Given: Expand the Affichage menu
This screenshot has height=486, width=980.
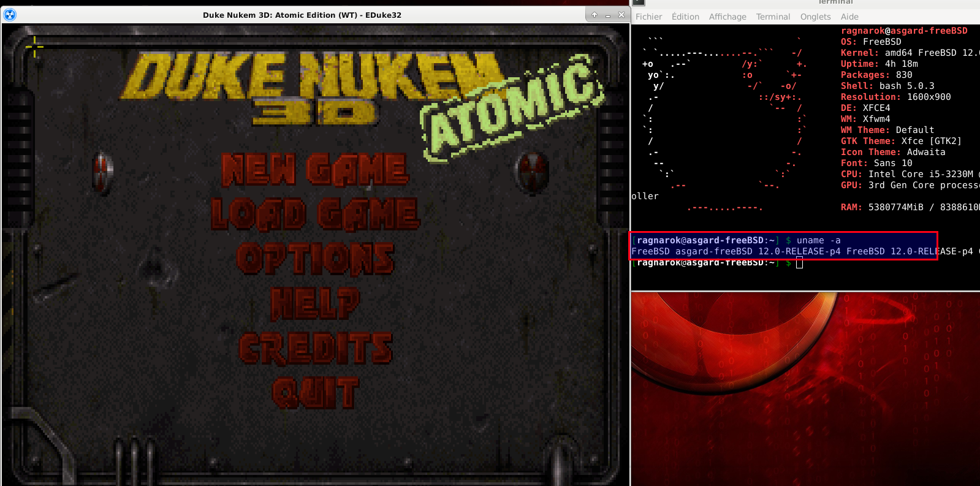Looking at the screenshot, I should 727,17.
